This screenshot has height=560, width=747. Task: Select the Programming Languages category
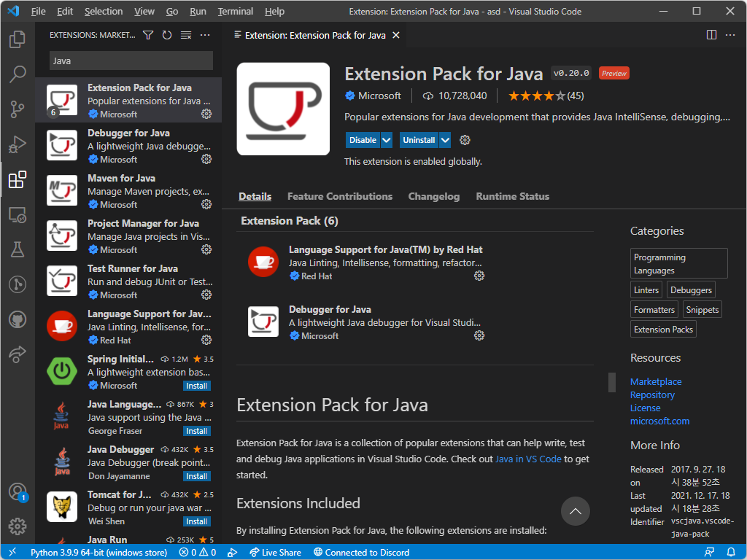pyautogui.click(x=679, y=263)
